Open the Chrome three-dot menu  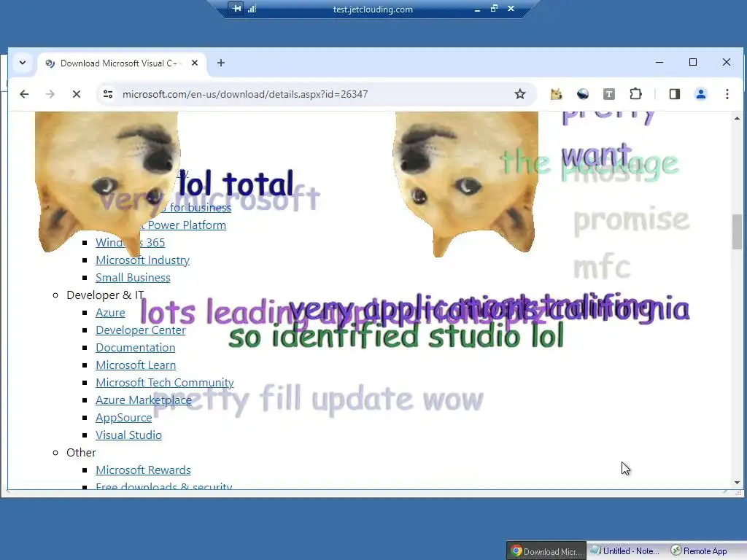point(727,94)
